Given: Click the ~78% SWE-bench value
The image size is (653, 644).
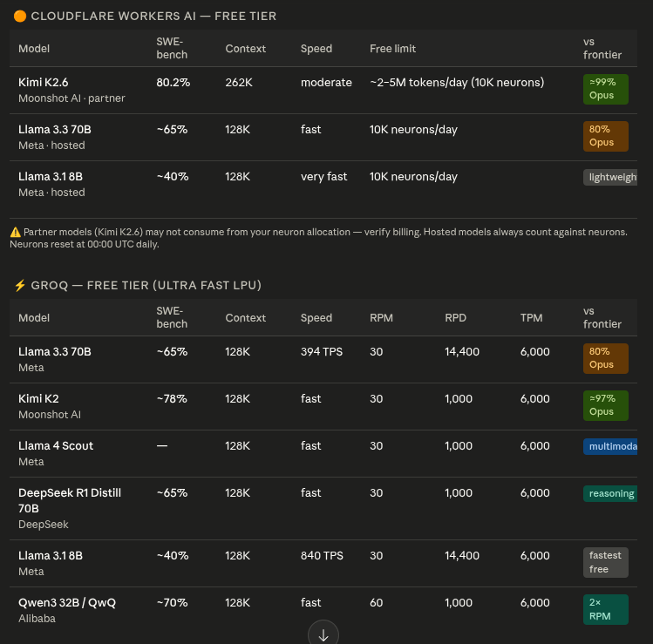Looking at the screenshot, I should click(x=172, y=399).
